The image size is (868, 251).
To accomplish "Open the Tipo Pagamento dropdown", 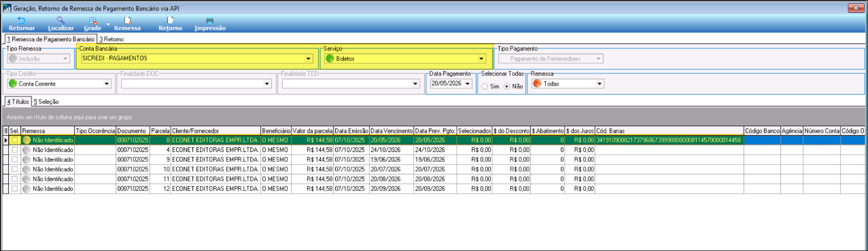I will point(599,58).
